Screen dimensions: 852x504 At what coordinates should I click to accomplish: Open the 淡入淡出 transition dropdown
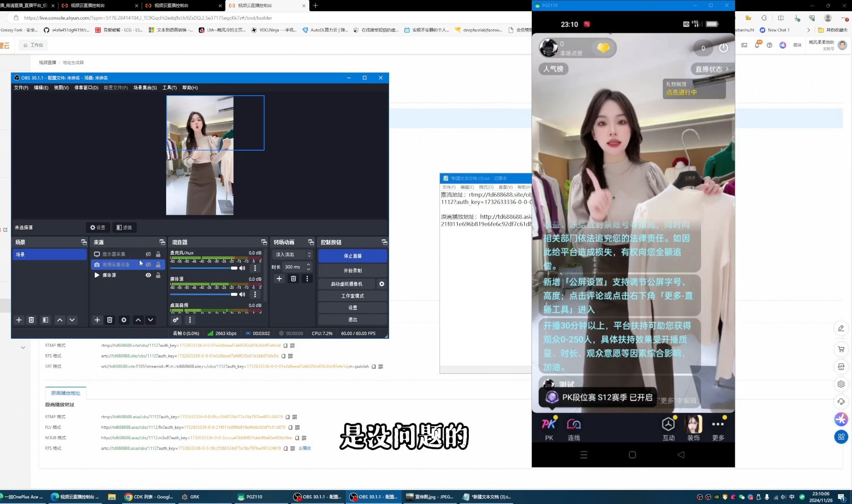click(x=293, y=255)
